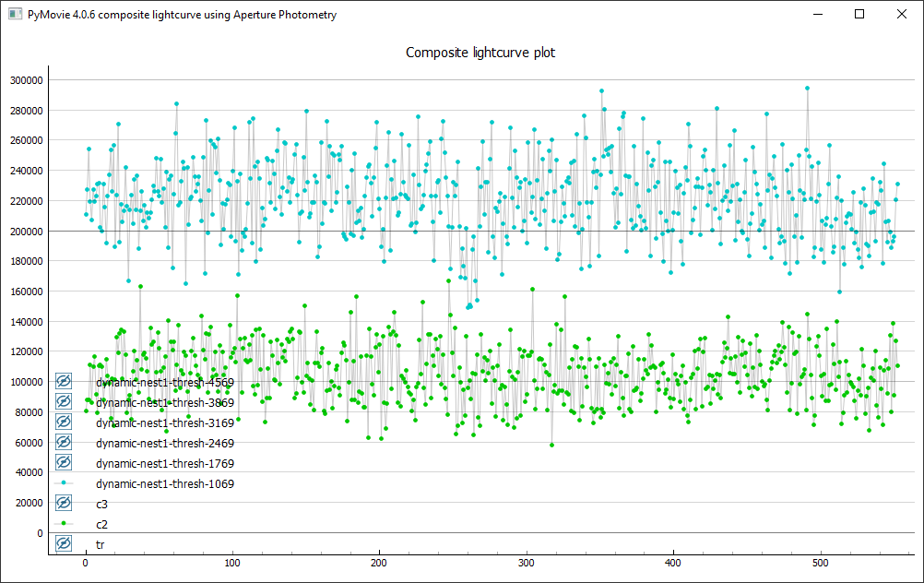Maximize the PyMovie lightcurve window

click(859, 15)
